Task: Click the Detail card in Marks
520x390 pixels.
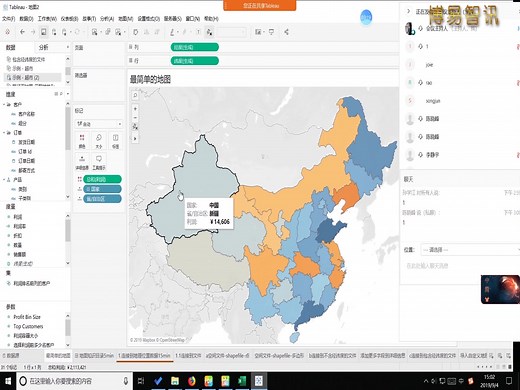Action: (x=82, y=162)
